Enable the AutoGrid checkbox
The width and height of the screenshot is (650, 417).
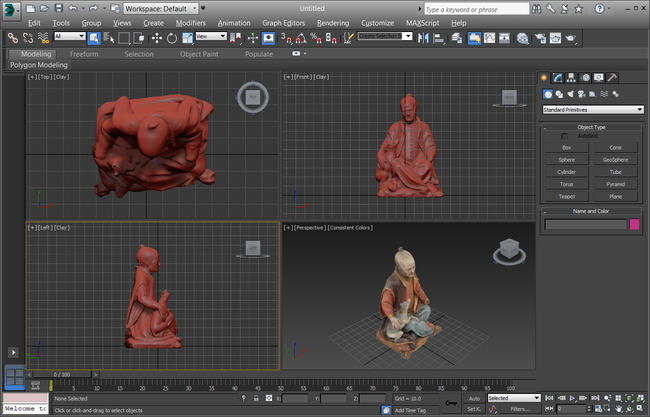564,136
